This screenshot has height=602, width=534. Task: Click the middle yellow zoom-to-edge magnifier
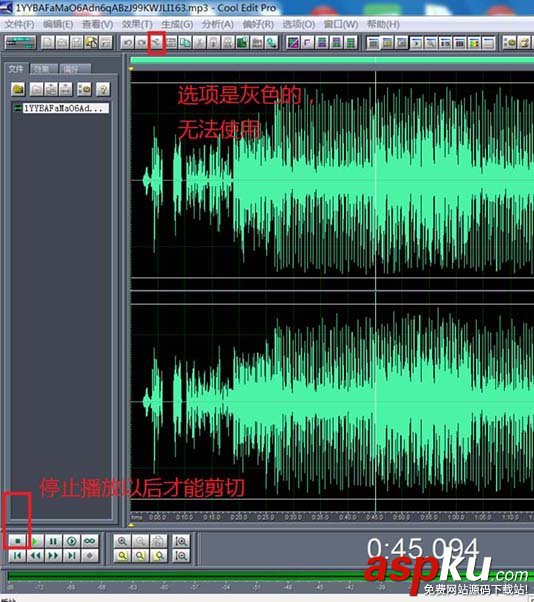pyautogui.click(x=141, y=556)
